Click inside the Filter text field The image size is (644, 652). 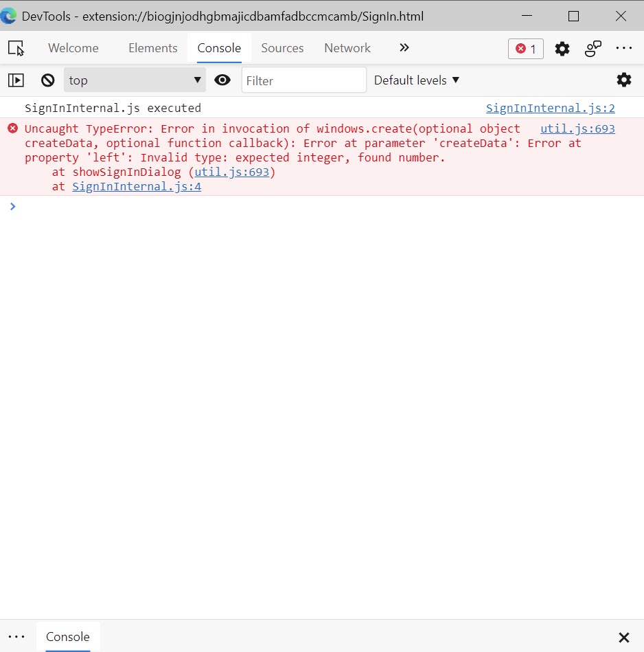(303, 80)
